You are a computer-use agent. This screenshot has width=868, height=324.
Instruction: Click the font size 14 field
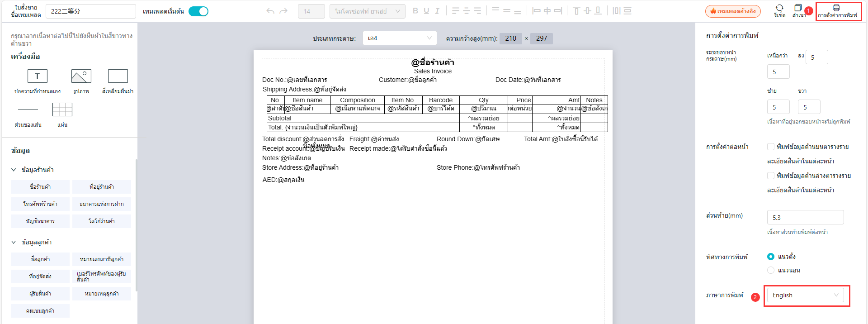point(311,11)
